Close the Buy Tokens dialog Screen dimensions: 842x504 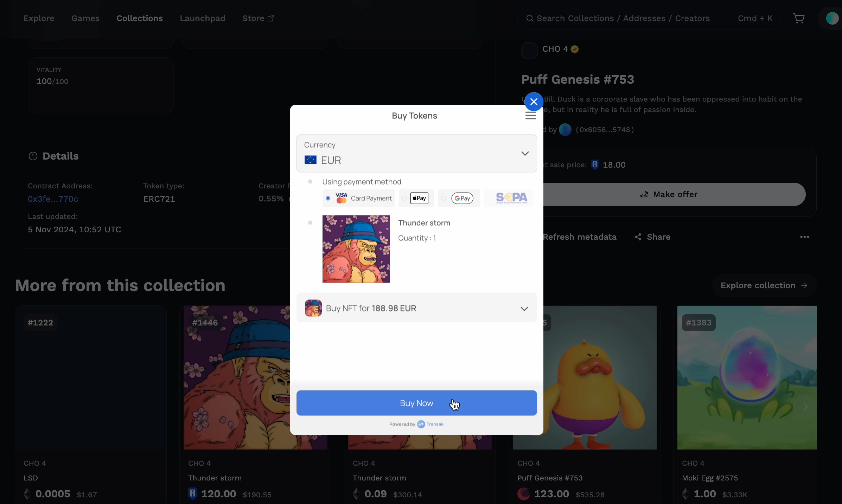pos(534,102)
